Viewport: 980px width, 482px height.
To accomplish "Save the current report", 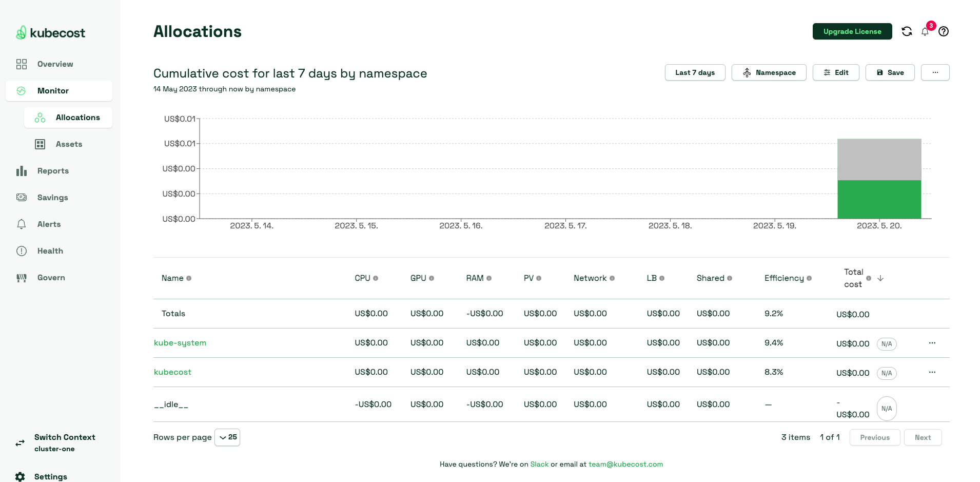I will click(x=890, y=72).
